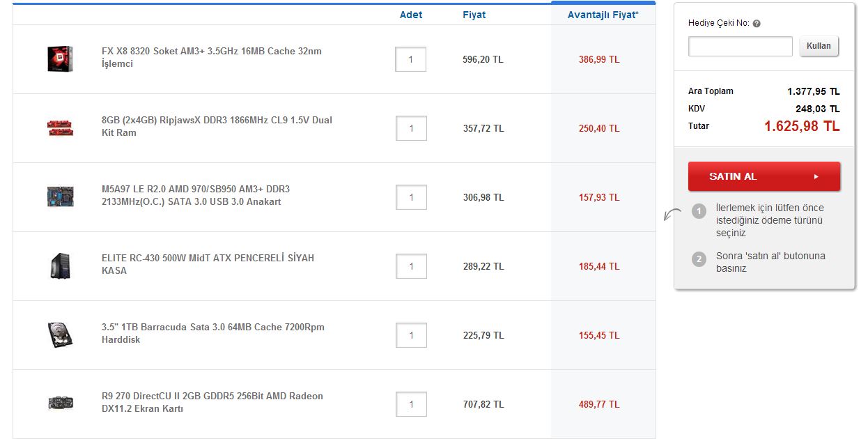Open the RipjawsX RAM kit thumbnail
Image resolution: width=868 pixels, height=439 pixels.
click(x=60, y=128)
